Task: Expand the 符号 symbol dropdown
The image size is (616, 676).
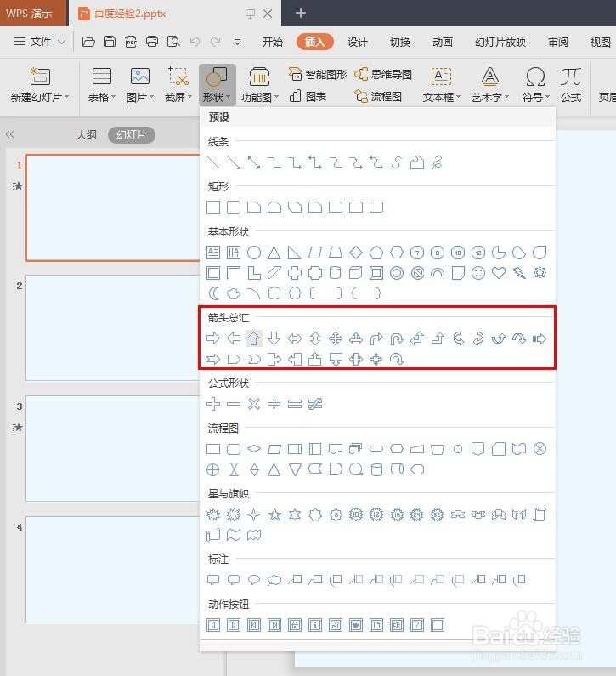Action: [x=535, y=85]
